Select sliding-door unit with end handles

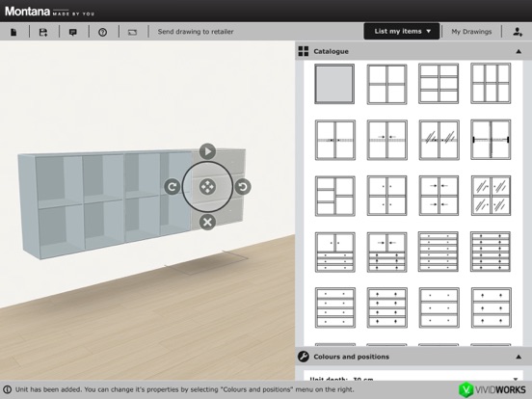click(491, 140)
